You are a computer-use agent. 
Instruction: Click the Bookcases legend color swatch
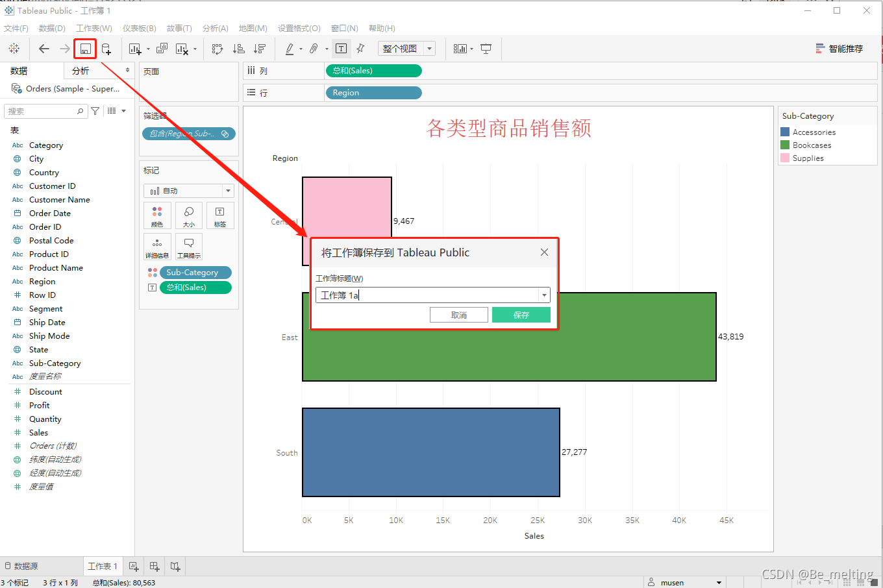(785, 145)
